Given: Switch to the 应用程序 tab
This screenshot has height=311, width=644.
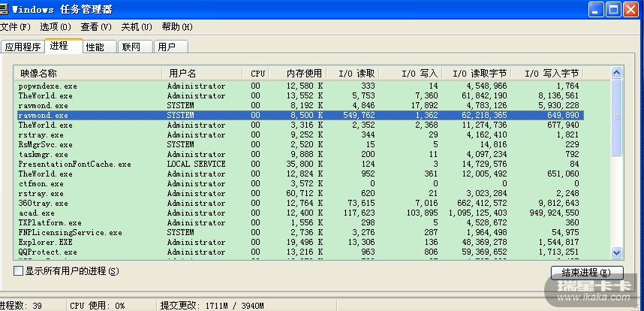Looking at the screenshot, I should [x=23, y=47].
